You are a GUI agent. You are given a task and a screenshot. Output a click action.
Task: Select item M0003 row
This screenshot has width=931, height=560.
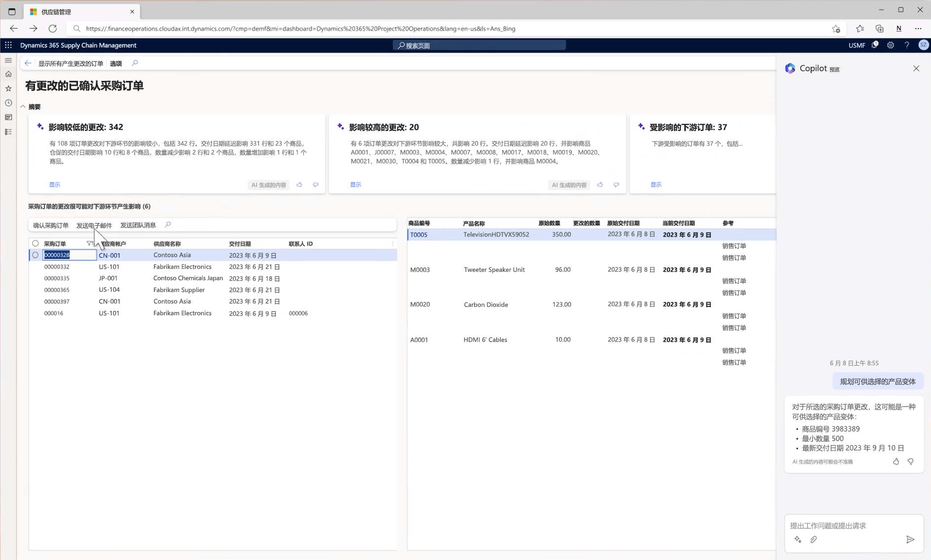[591, 270]
